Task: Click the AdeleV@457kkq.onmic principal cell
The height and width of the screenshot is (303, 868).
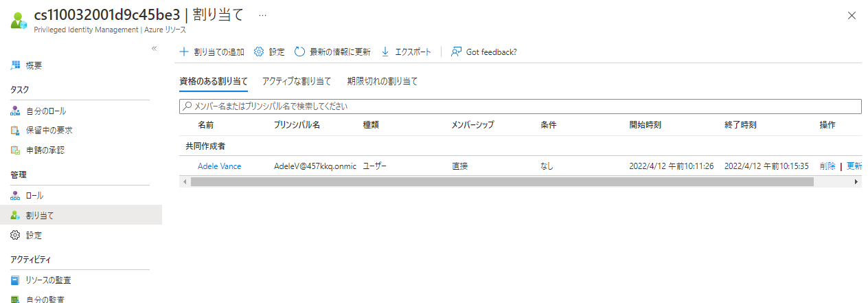Action: coord(315,166)
